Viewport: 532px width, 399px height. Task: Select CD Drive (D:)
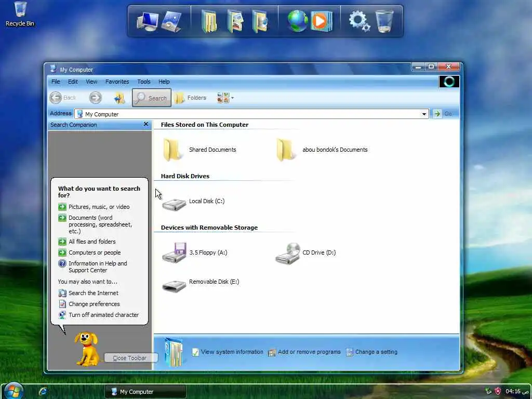[305, 253]
